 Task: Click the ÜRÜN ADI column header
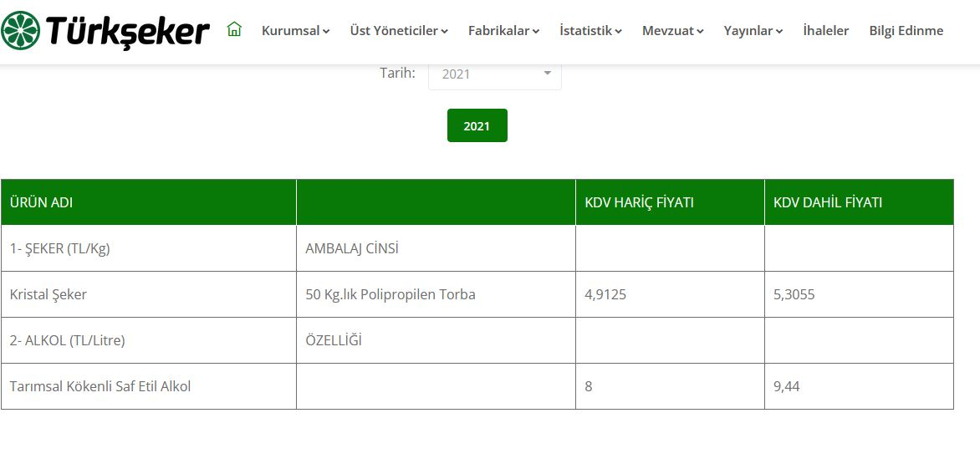click(x=48, y=202)
